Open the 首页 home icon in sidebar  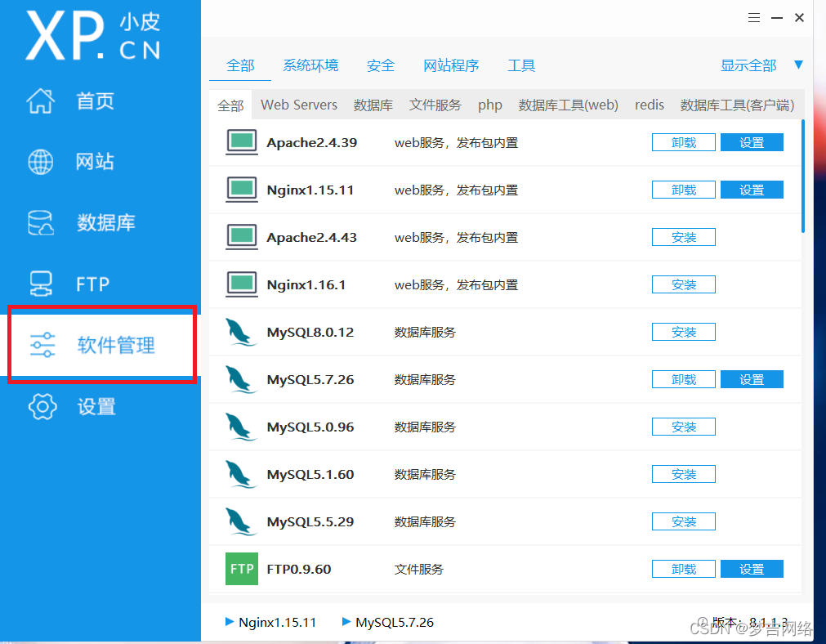click(x=41, y=101)
